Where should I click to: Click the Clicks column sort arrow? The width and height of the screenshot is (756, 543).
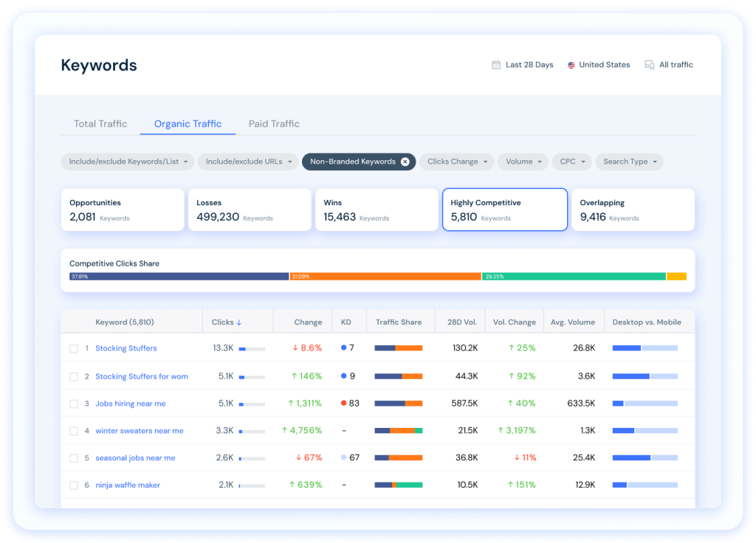coord(239,322)
